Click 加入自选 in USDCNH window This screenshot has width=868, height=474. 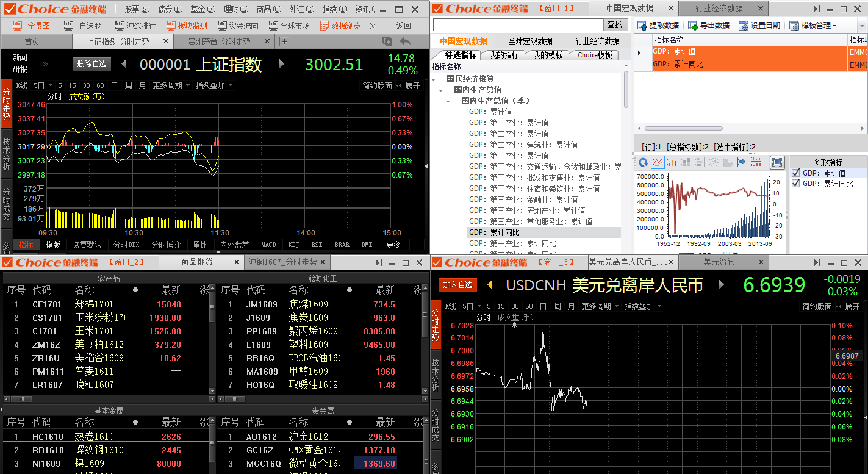(457, 285)
